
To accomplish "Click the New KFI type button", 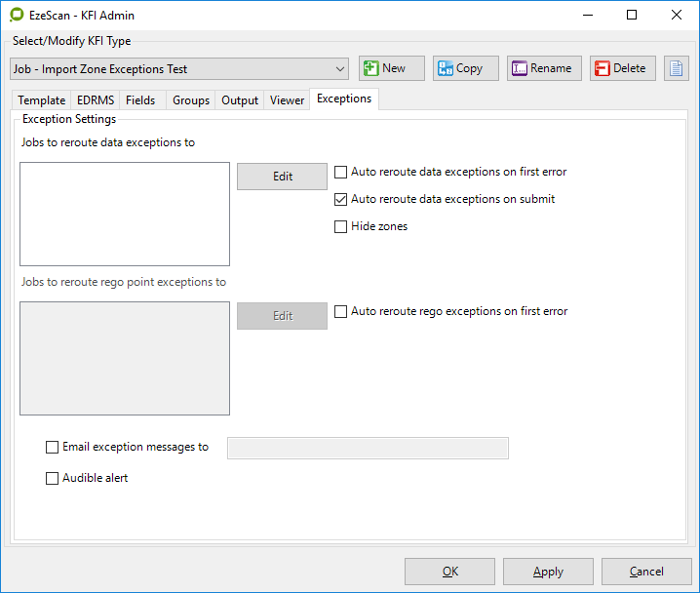I will tap(392, 68).
